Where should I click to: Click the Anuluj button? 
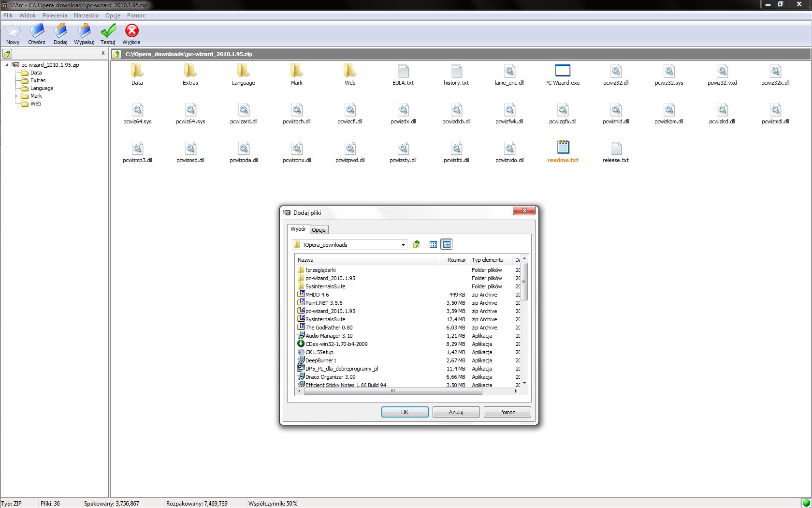coord(456,412)
